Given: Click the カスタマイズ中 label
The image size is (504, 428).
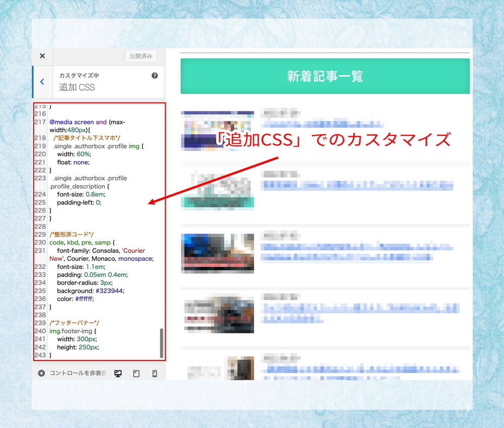Looking at the screenshot, I should (79, 76).
